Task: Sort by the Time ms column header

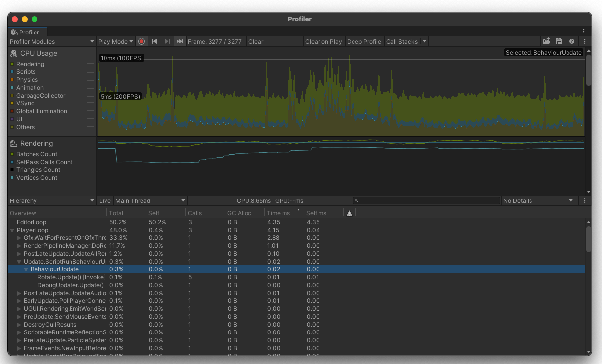Action: tap(279, 213)
